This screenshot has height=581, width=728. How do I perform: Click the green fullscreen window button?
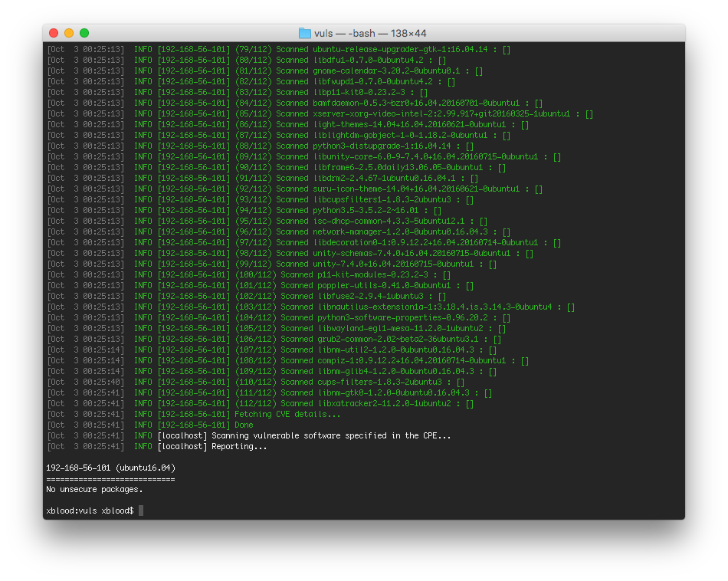click(84, 33)
